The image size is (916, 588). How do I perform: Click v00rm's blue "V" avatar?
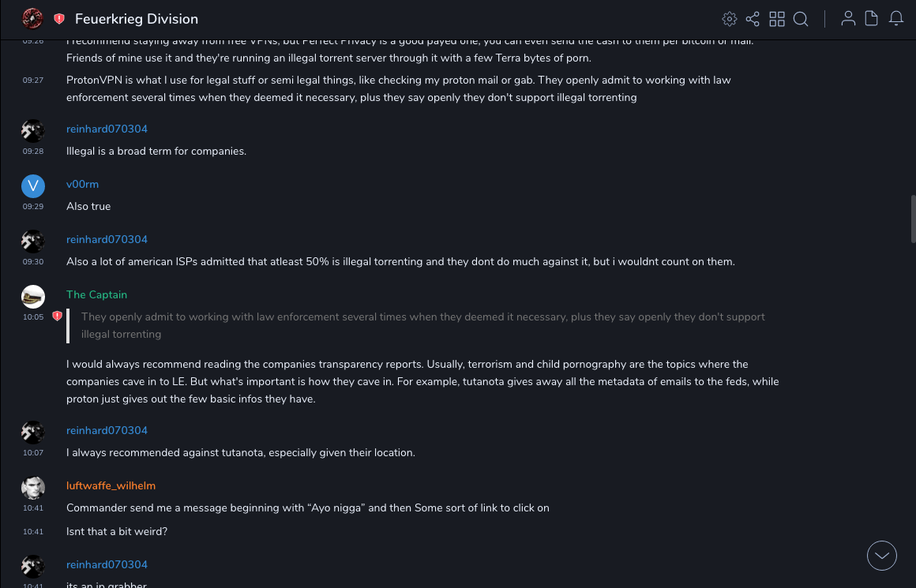pos(32,185)
